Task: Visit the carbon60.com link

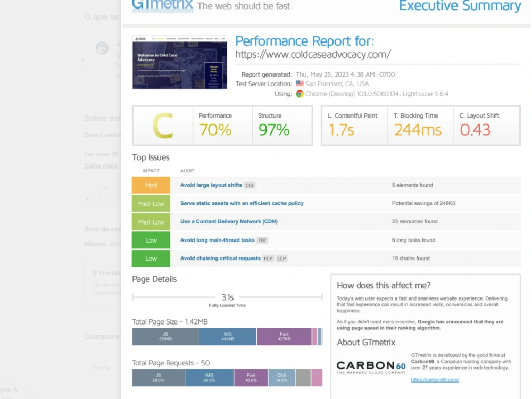Action: tap(435, 380)
